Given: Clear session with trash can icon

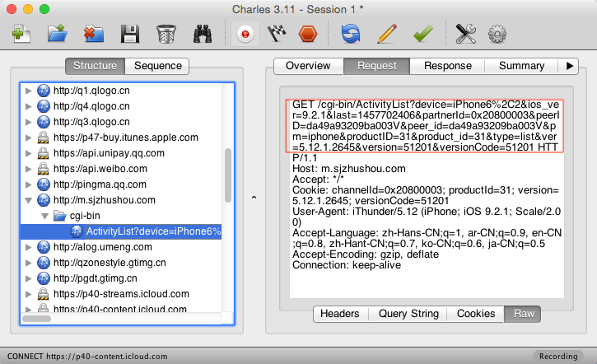Looking at the screenshot, I should click(166, 34).
